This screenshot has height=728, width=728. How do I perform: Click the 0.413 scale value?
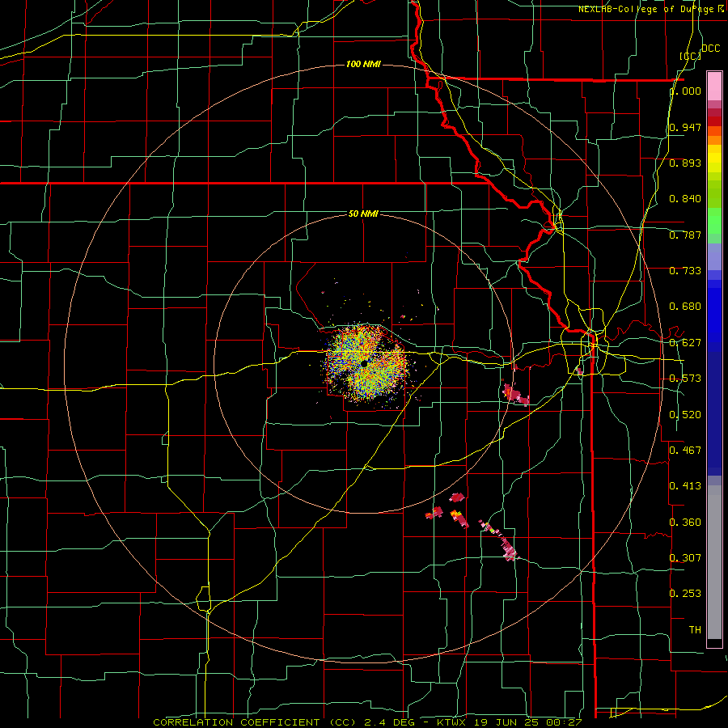tap(685, 486)
